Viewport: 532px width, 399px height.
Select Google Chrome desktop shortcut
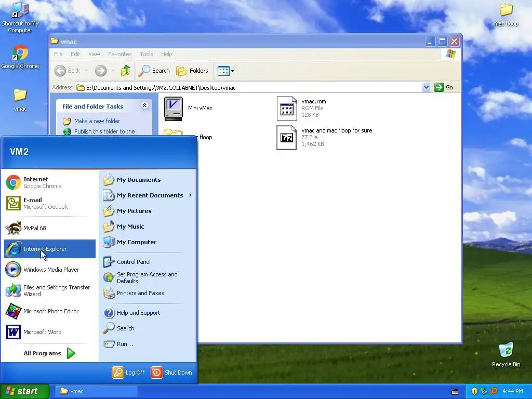[x=20, y=57]
